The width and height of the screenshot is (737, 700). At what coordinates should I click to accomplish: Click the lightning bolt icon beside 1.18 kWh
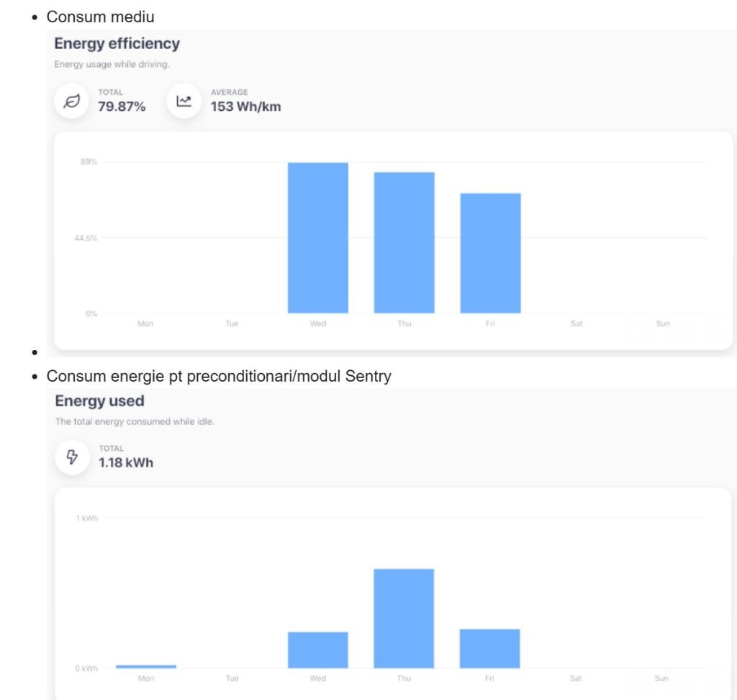[72, 457]
